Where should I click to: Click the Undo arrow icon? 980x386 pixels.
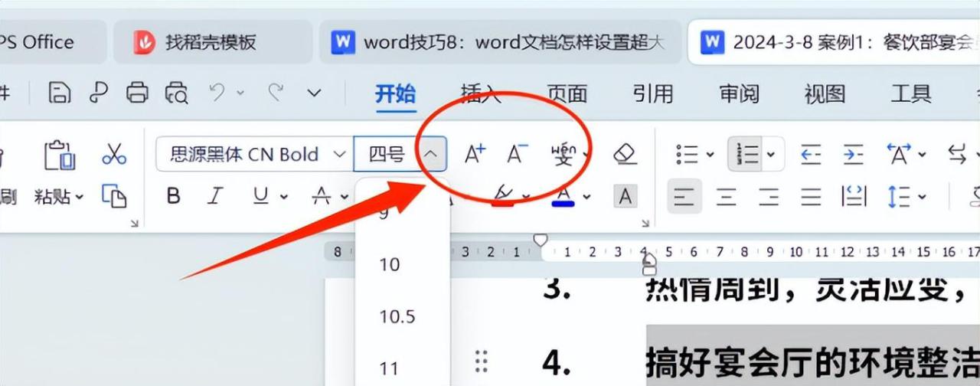[217, 92]
